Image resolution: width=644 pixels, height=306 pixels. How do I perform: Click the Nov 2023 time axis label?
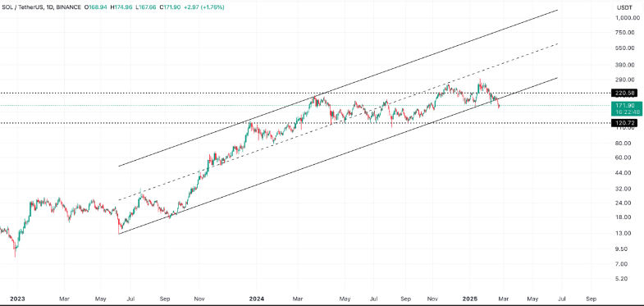point(199,299)
